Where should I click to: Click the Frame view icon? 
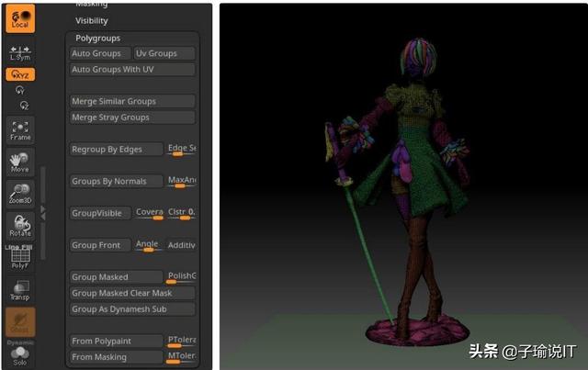click(20, 130)
